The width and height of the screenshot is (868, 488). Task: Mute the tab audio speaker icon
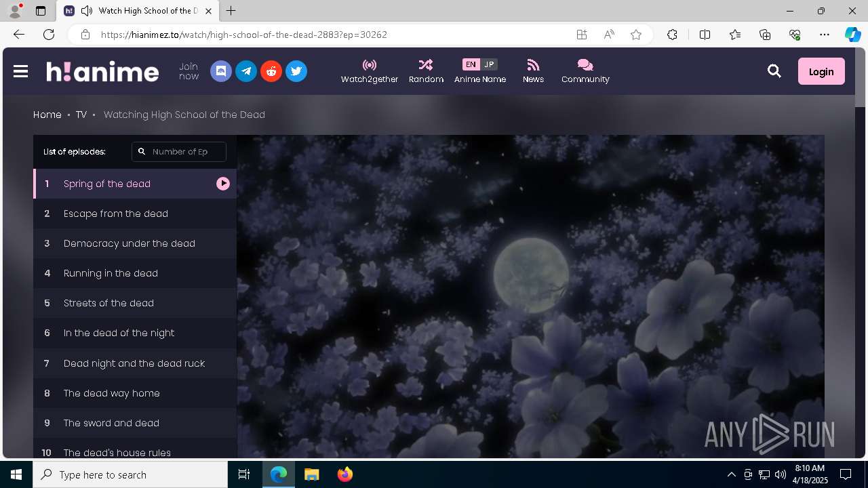(x=86, y=11)
